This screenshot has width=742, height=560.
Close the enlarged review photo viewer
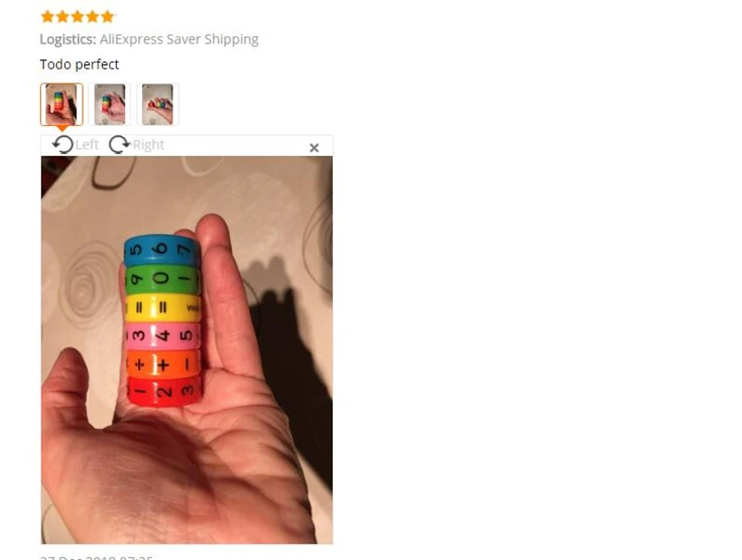[313, 148]
